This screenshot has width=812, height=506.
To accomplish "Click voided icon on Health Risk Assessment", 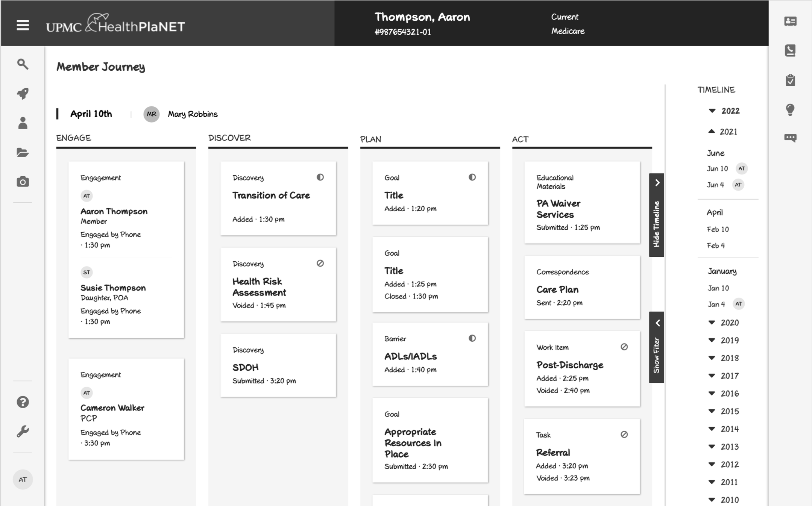I will coord(320,263).
